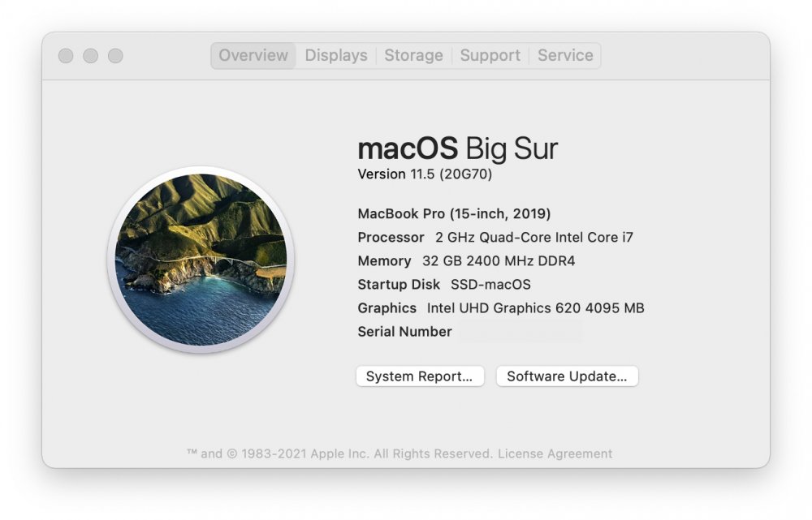Minimize the window with the middle button

click(91, 56)
